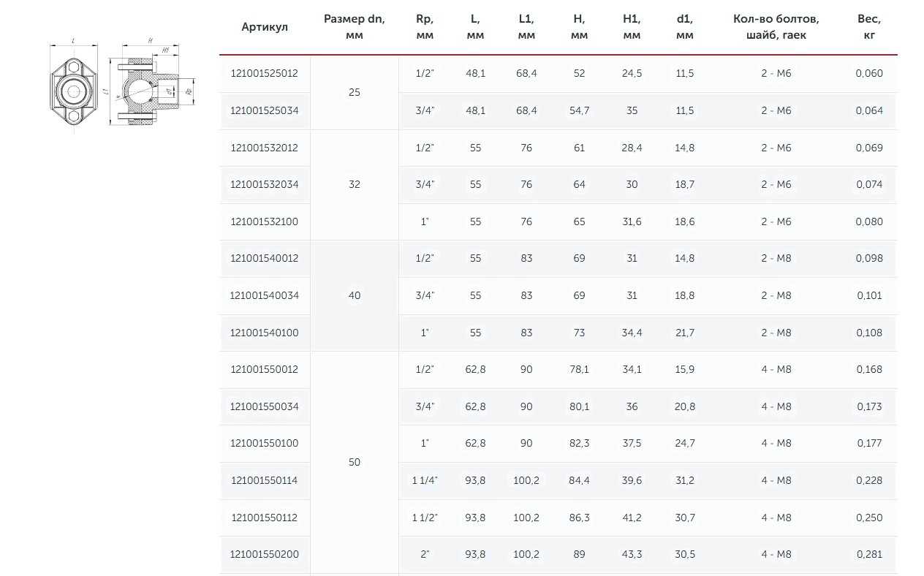Click the size dn 40 merged cell
The image size is (924, 576).
coord(355,295)
